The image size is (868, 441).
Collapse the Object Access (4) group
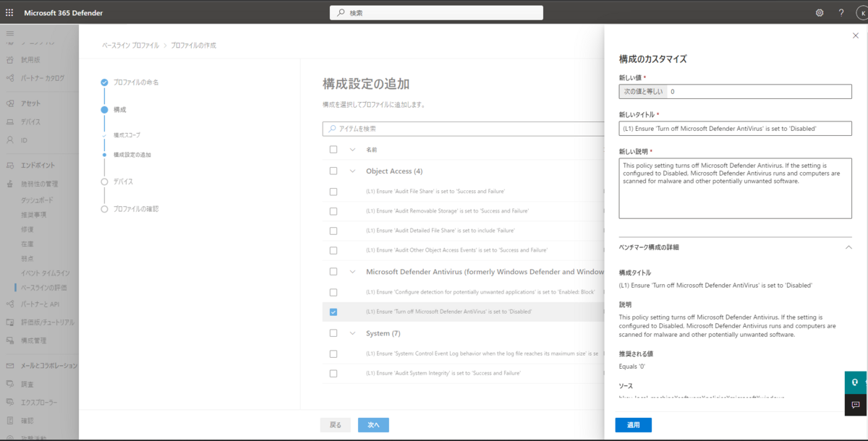pyautogui.click(x=352, y=171)
